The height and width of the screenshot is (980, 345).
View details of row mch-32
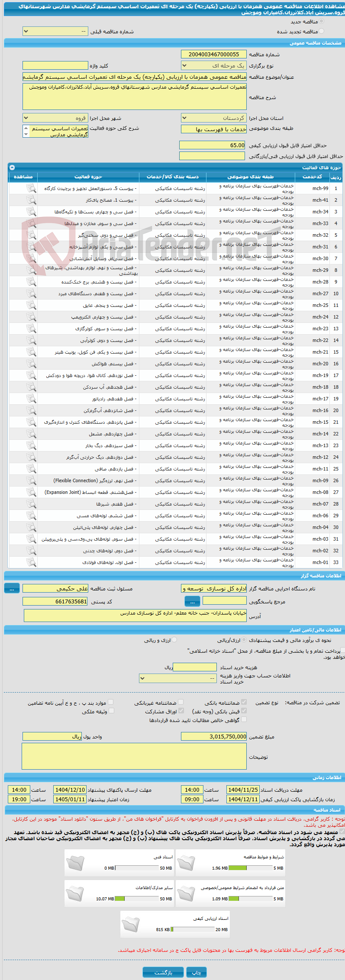[x=31, y=235]
